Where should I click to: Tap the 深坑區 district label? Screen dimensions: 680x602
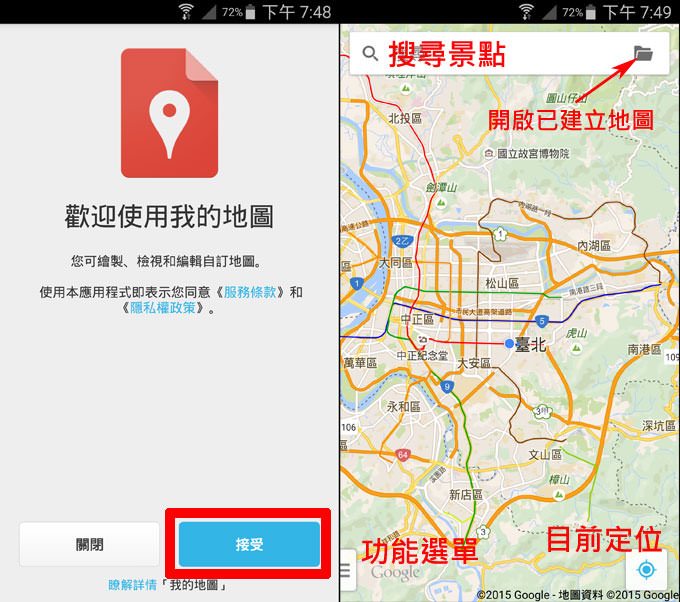pyautogui.click(x=659, y=425)
